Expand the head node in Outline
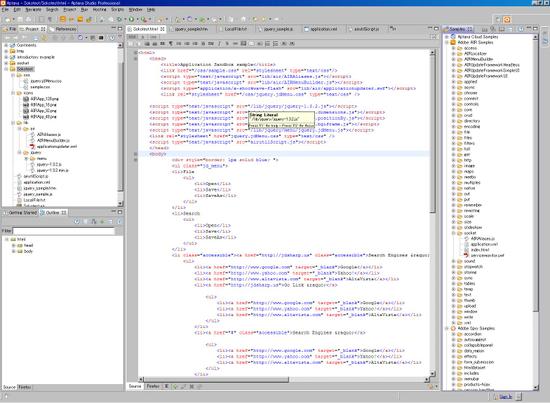This screenshot has width=550, height=403. [x=13, y=246]
